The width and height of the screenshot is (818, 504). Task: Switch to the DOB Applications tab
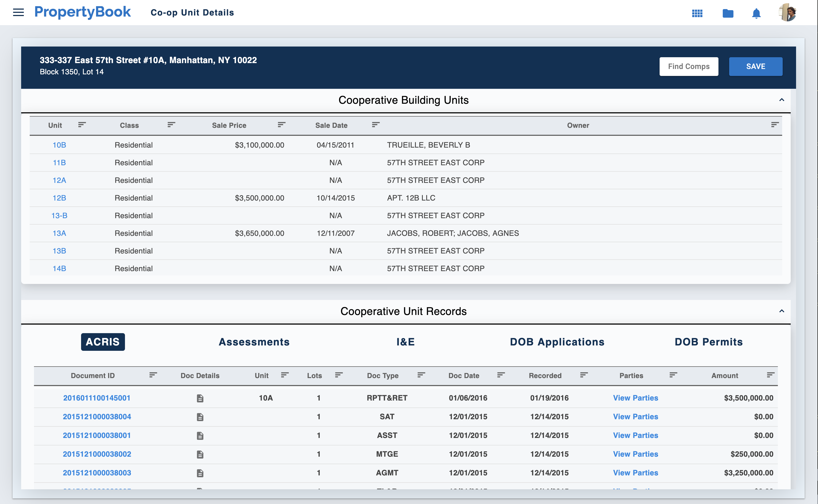pos(557,342)
